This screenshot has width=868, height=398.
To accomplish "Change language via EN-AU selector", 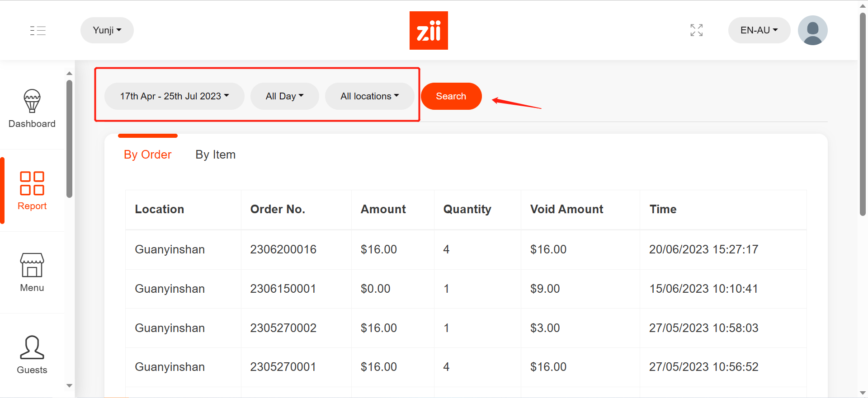I will click(759, 30).
